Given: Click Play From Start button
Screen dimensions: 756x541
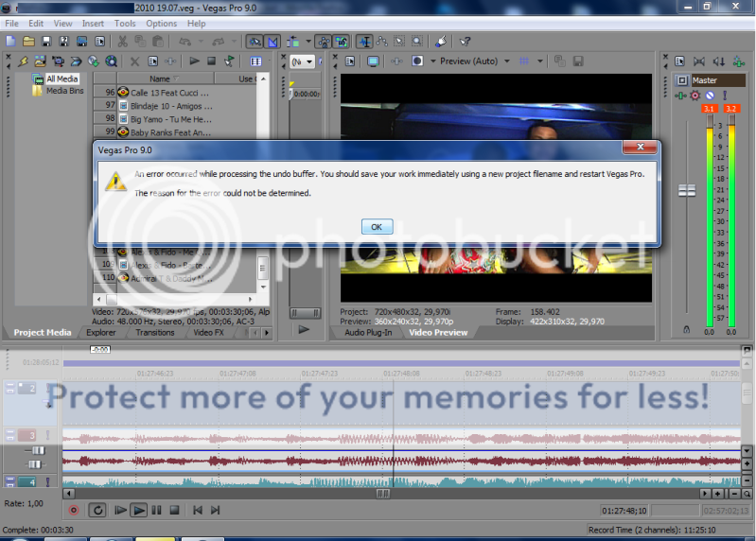Looking at the screenshot, I should tap(120, 510).
